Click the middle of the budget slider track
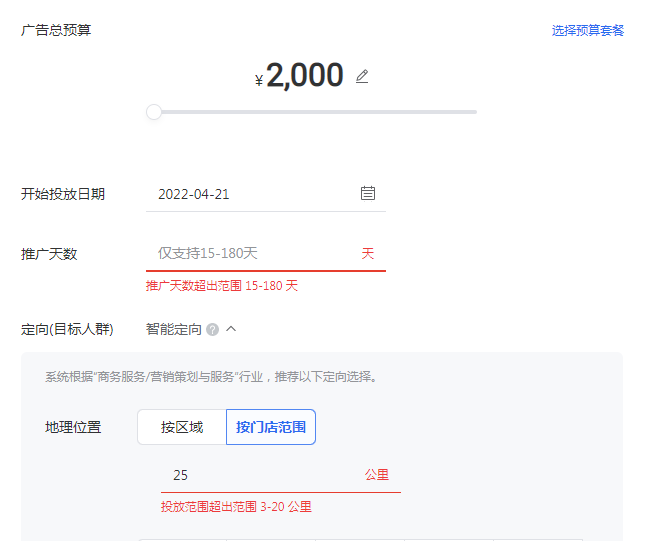 click(x=315, y=112)
